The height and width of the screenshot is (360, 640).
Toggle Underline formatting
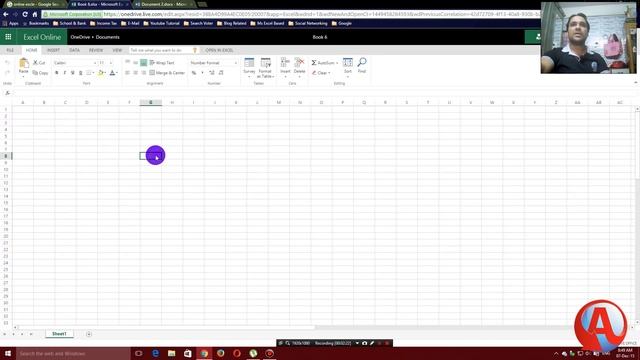pos(73,73)
